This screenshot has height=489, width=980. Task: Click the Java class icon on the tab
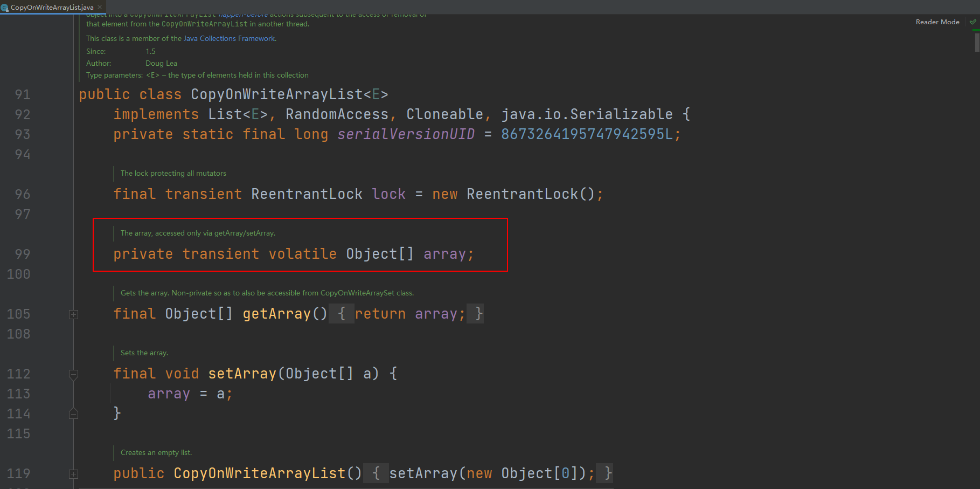tap(5, 8)
